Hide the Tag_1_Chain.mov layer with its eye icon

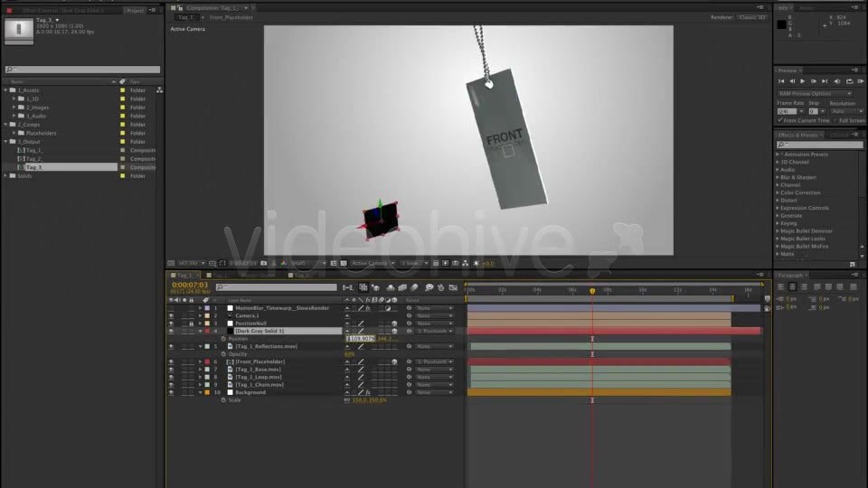171,385
